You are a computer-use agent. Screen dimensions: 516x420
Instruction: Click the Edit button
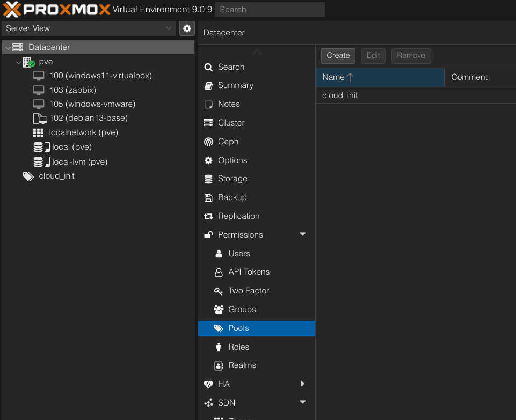coord(373,56)
